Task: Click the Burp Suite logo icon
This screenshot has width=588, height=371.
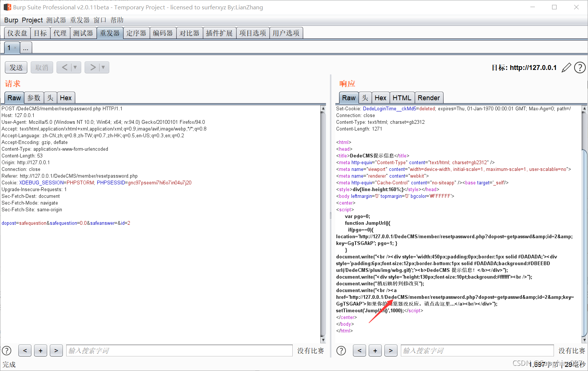Action: click(7, 7)
